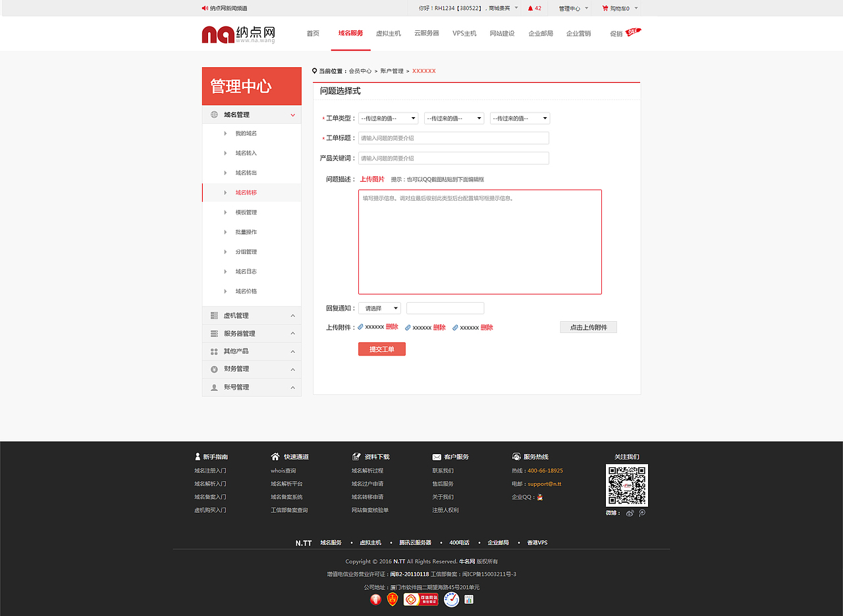Viewport: 843px width, 616px height.
Task: Select 域名日志 in sidebar
Action: click(x=246, y=272)
